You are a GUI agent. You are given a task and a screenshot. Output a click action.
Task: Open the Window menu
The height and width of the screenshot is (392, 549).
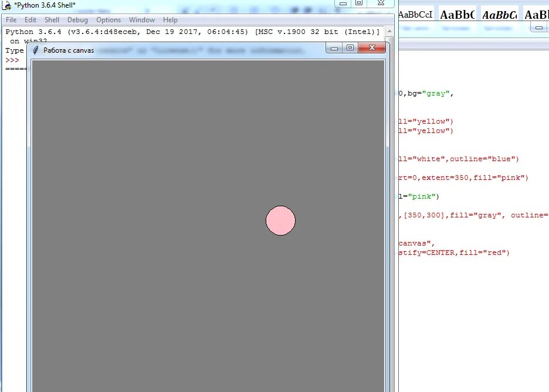[x=142, y=20]
